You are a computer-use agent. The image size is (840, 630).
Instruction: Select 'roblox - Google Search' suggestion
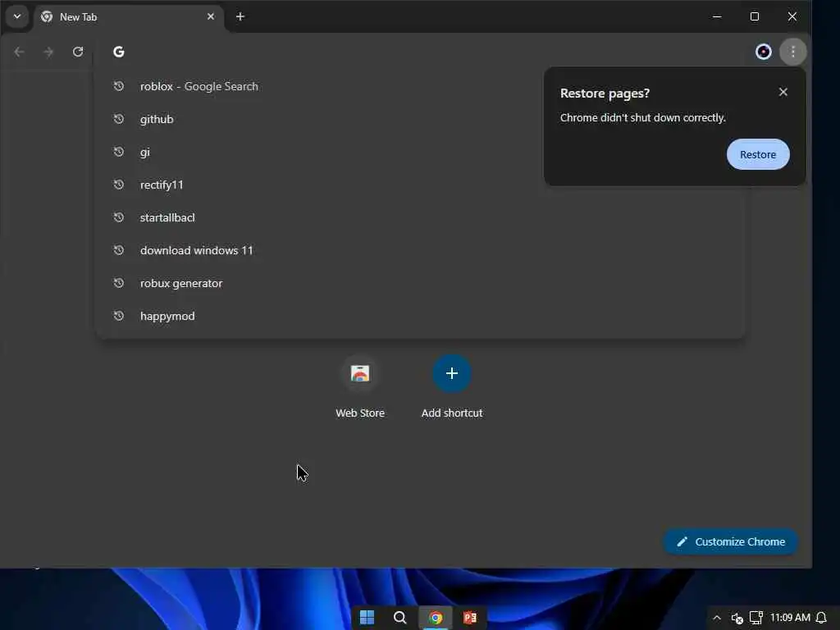[x=420, y=86]
